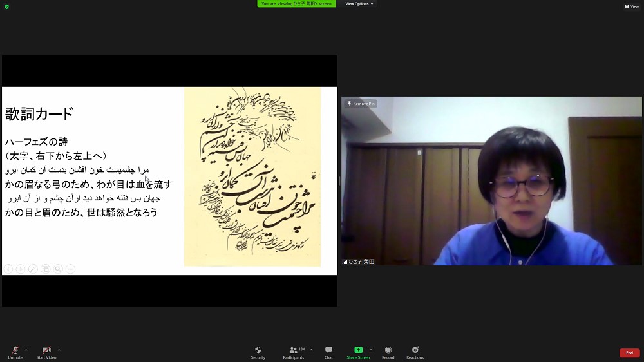
Task: Open the Participants panel
Action: [293, 352]
